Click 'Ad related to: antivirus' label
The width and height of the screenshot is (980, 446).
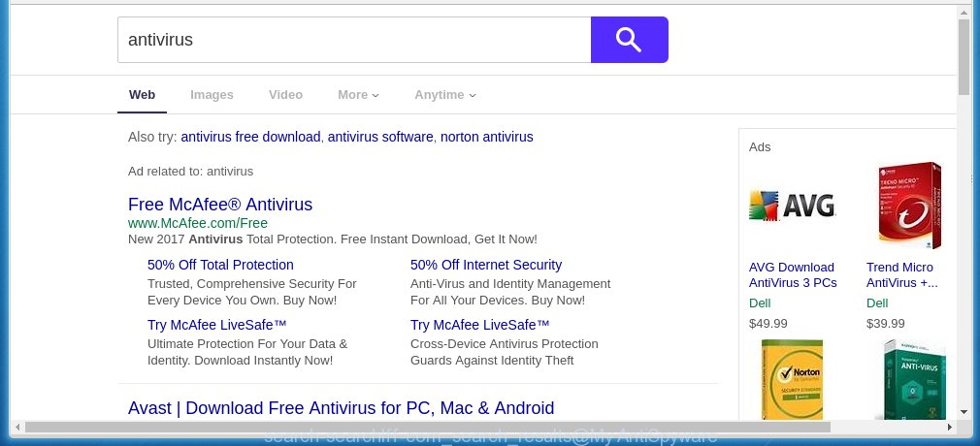tap(190, 172)
